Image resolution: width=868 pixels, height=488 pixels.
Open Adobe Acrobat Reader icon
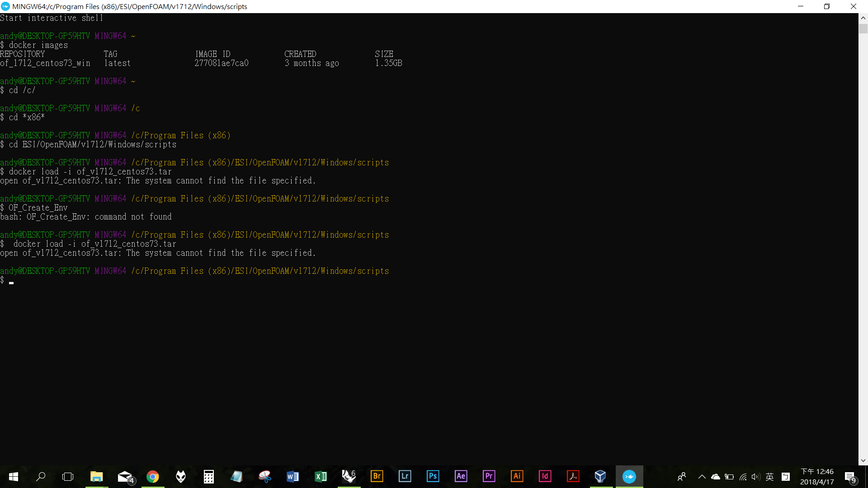pos(573,476)
